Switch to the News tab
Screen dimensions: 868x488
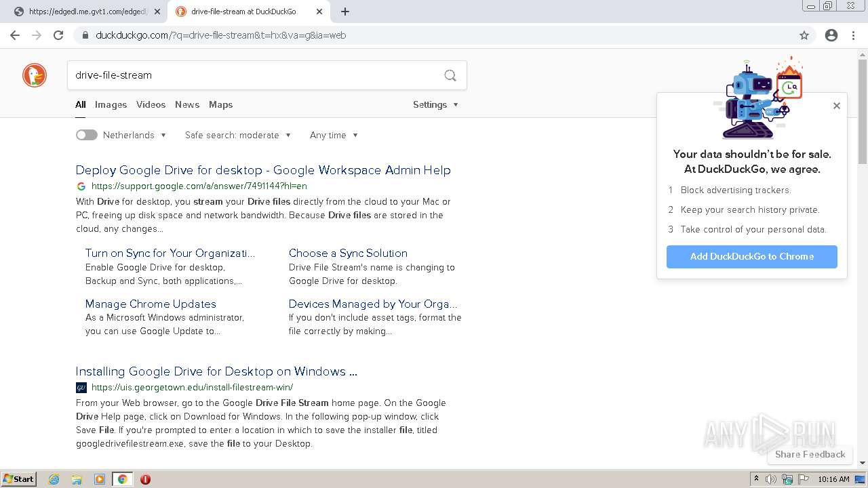pos(187,104)
